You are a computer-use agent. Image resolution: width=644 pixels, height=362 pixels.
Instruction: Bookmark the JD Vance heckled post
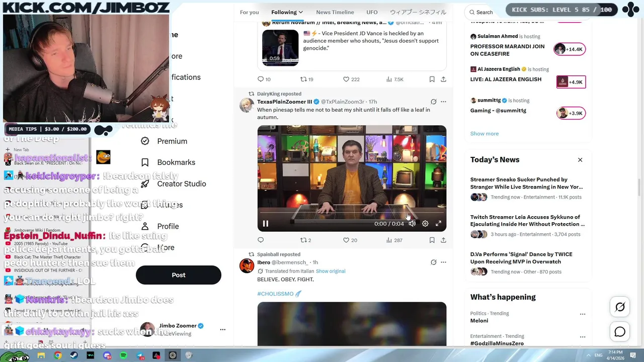432,79
